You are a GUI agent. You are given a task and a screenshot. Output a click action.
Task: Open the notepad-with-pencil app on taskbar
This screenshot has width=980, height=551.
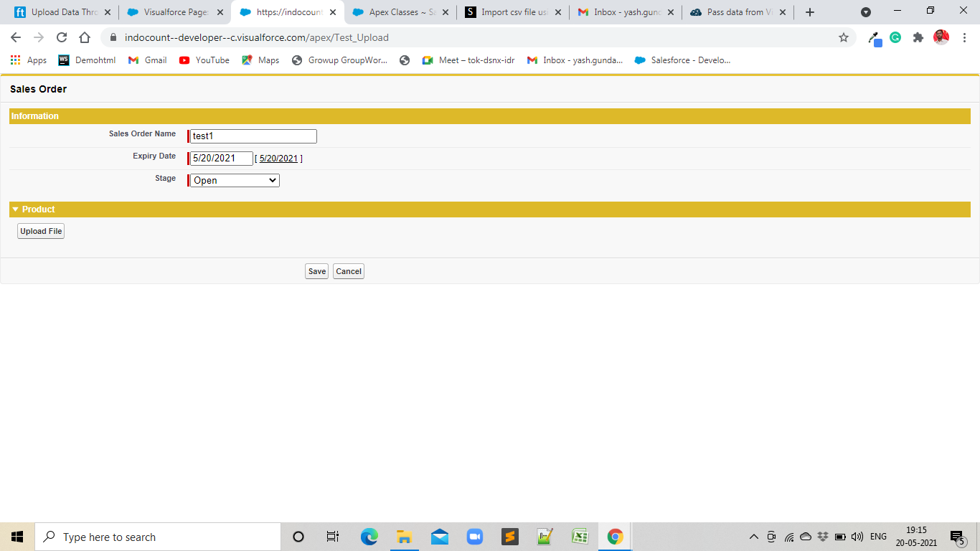545,537
